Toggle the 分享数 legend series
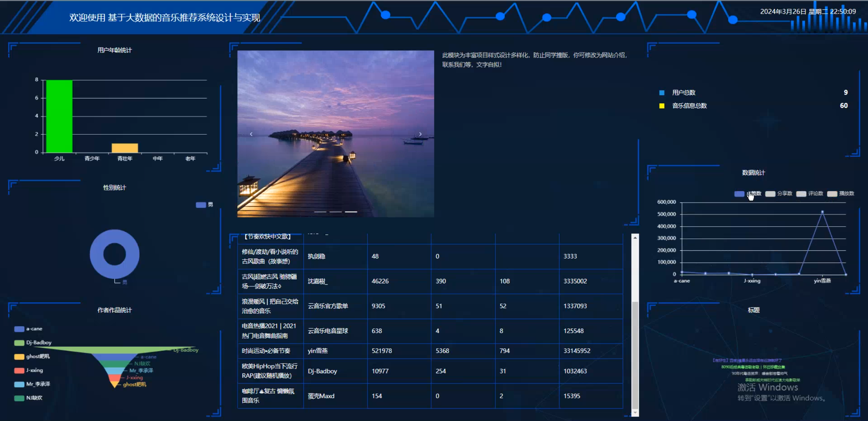Screen dimensions: 868x421 770,194
